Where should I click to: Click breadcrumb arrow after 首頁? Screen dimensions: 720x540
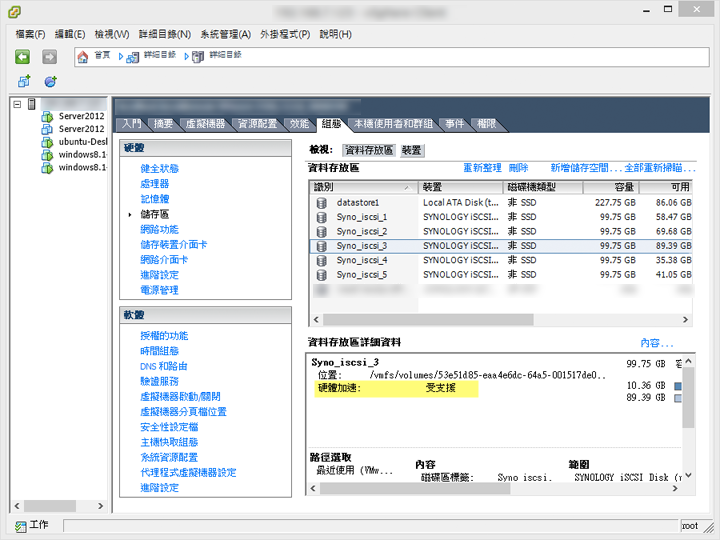point(121,56)
